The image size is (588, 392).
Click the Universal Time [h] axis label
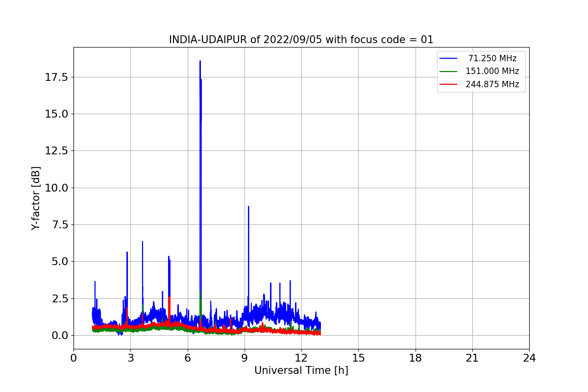click(x=301, y=370)
